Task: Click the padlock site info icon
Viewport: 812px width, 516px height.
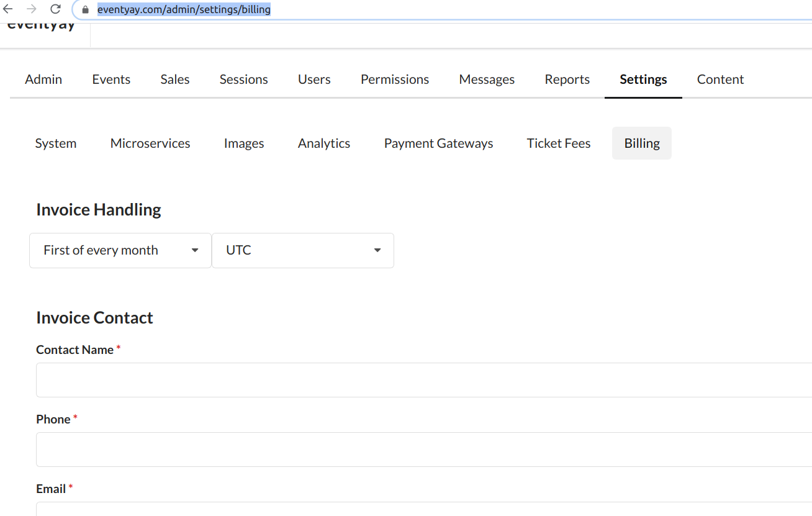Action: 86,10
